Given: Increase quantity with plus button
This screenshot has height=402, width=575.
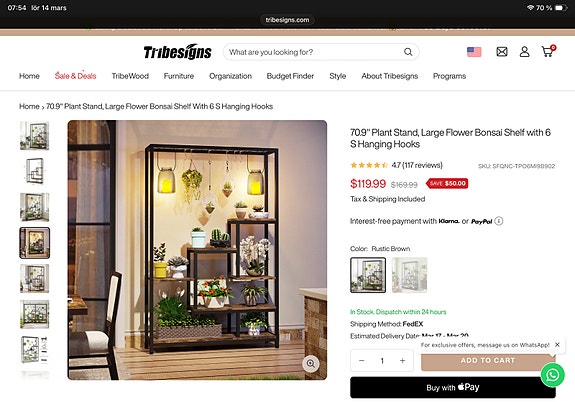Looking at the screenshot, I should 402,361.
